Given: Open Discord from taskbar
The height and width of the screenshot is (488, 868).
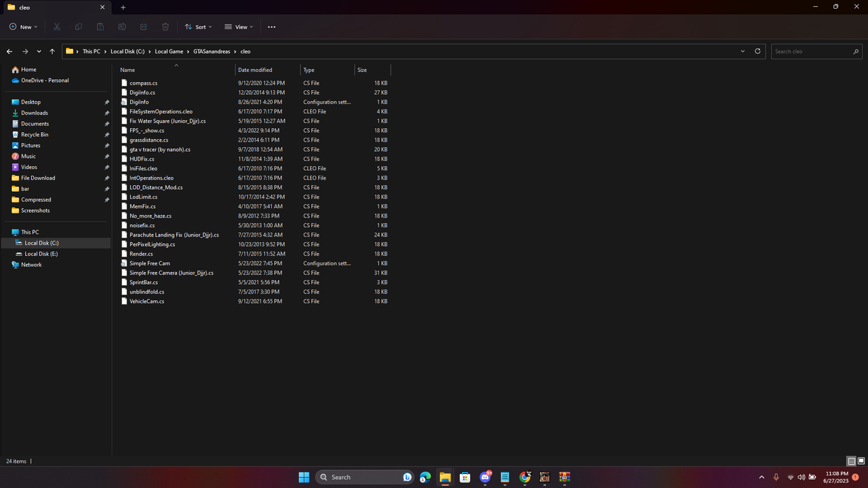Looking at the screenshot, I should coord(485,477).
